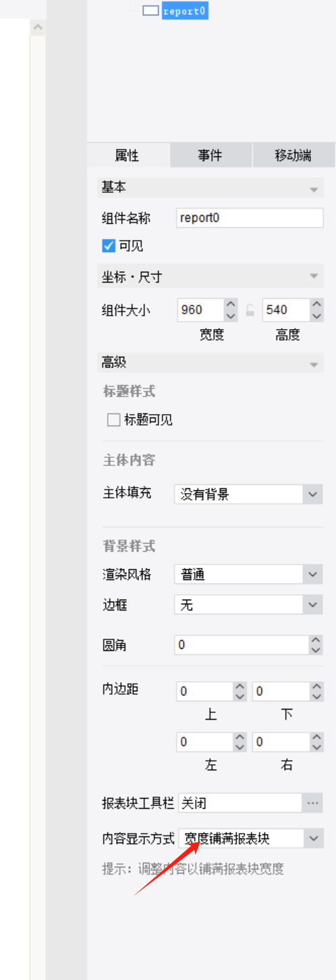Select the report0 component icon in tree
Viewport: 336px width, 980px height.
(x=150, y=11)
